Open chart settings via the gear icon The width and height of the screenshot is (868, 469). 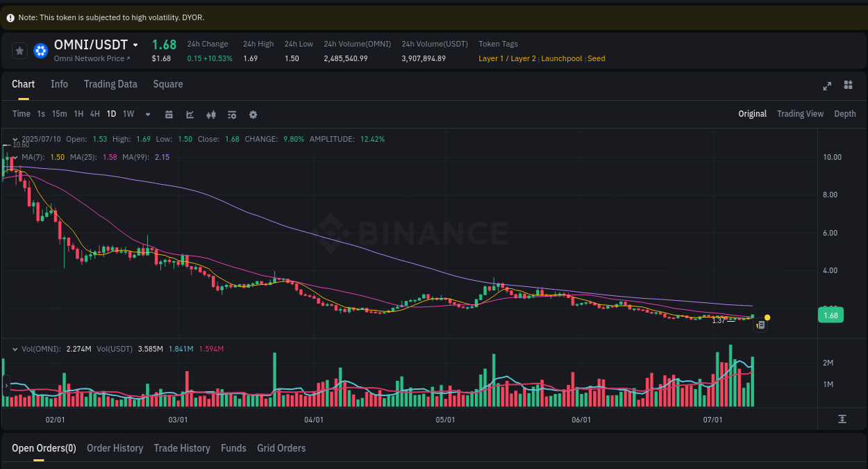tap(253, 114)
